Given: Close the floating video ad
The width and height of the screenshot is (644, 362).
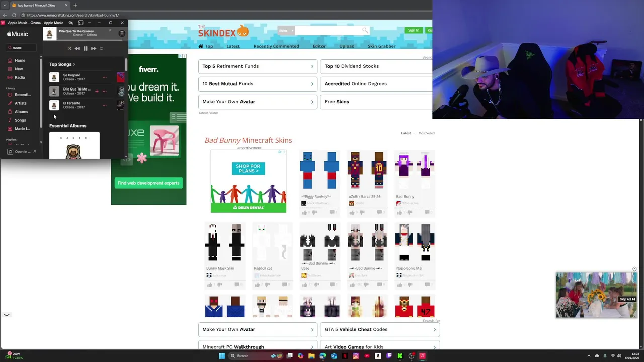Looking at the screenshot, I should click(x=634, y=269).
